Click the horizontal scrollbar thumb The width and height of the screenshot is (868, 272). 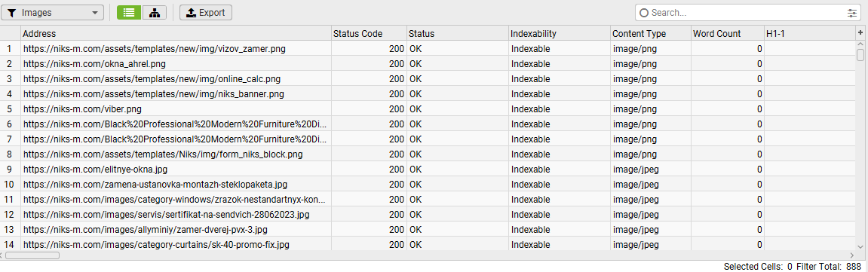tap(32, 255)
